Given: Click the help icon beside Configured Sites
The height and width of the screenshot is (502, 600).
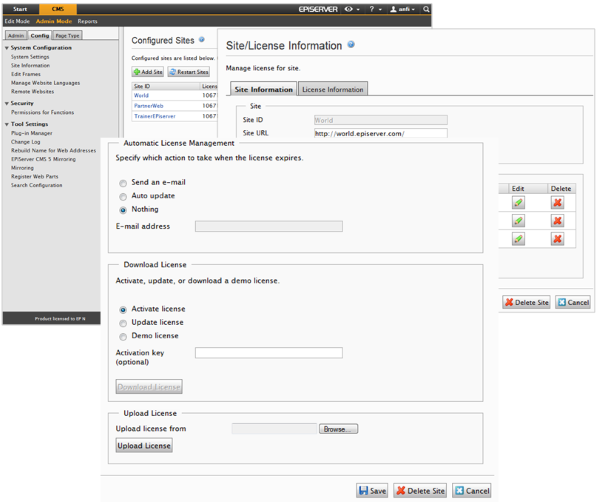Looking at the screenshot, I should coord(202,40).
